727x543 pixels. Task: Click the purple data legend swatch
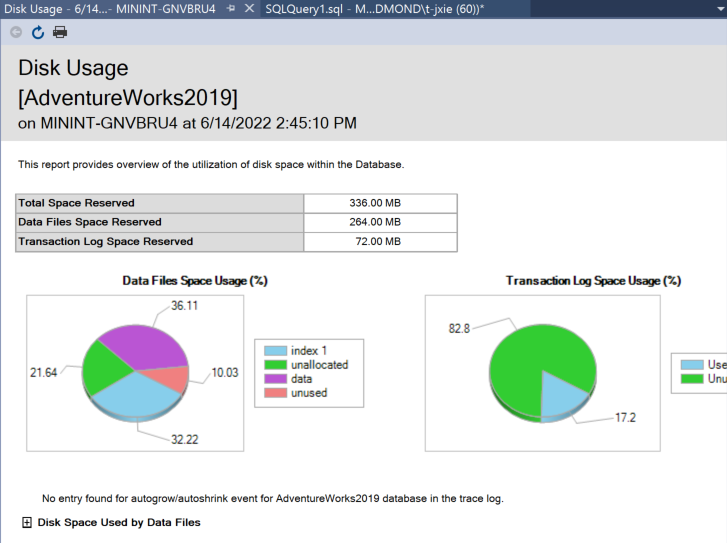coord(275,379)
